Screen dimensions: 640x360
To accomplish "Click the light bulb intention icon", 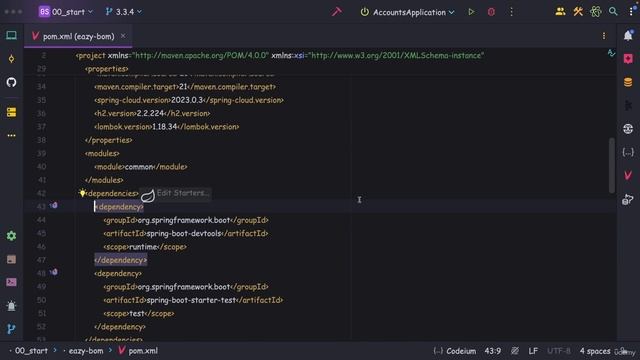I will click(82, 193).
